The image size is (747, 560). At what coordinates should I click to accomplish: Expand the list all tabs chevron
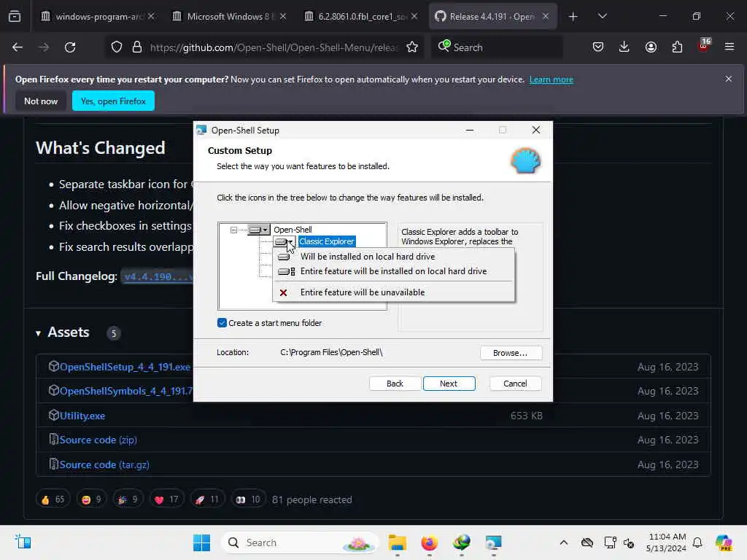pos(602,17)
